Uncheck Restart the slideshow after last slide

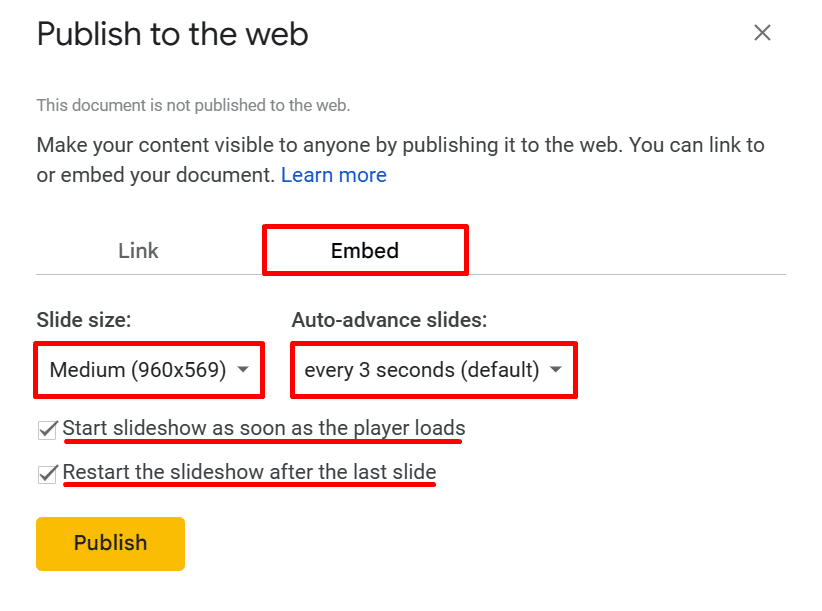(47, 473)
